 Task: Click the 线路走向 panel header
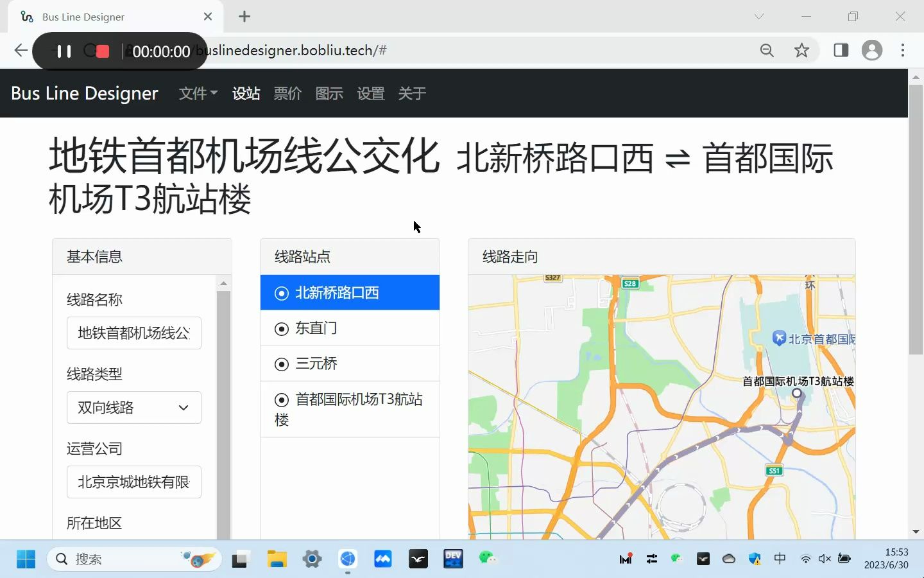pyautogui.click(x=662, y=256)
